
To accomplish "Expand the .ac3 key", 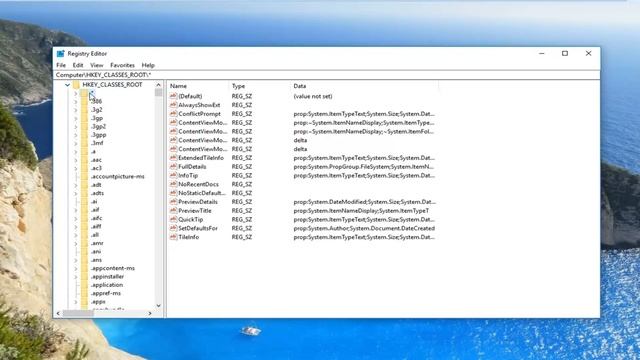I will pos(76,168).
